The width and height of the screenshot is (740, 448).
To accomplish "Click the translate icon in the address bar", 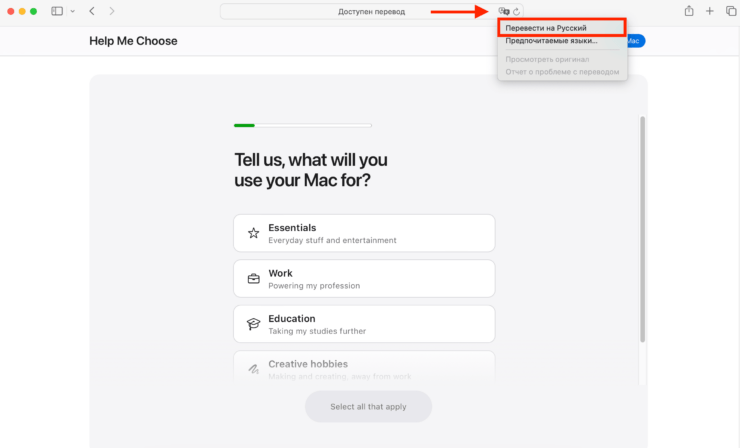I will (504, 11).
